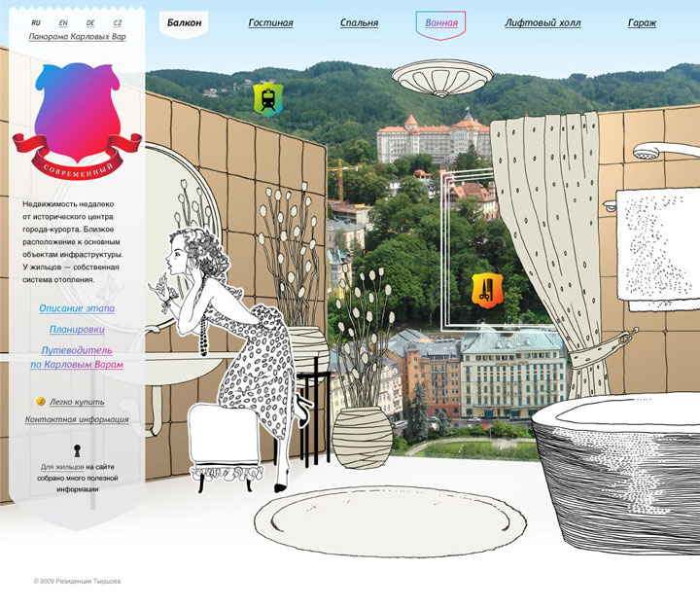The width and height of the screenshot is (700, 608).
Task: Click the gold coin icon
Action: (x=41, y=401)
